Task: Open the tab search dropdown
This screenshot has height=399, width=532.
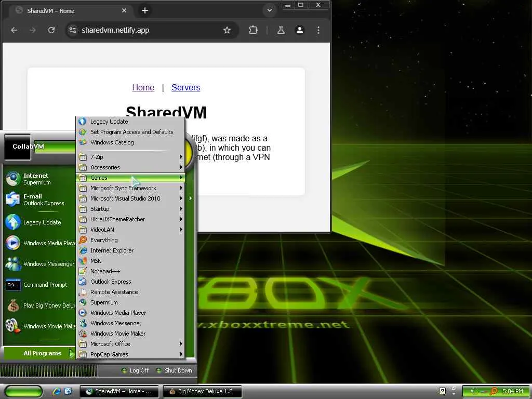Action: 270,10
